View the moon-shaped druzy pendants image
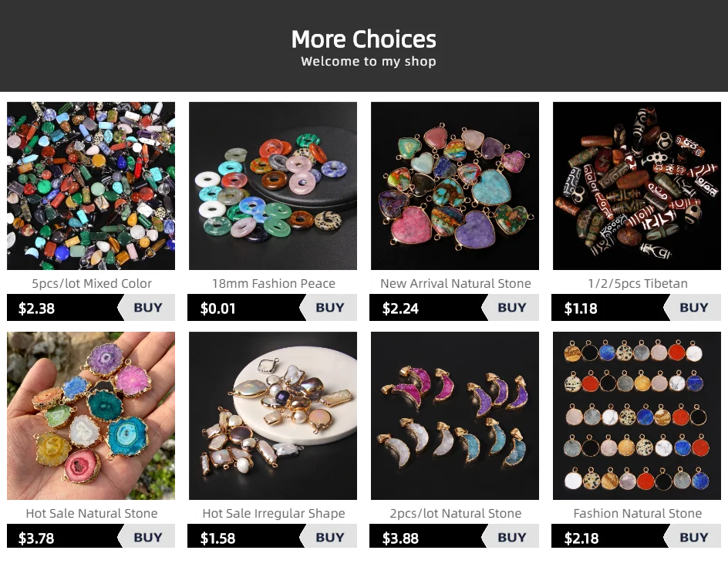 tap(455, 416)
